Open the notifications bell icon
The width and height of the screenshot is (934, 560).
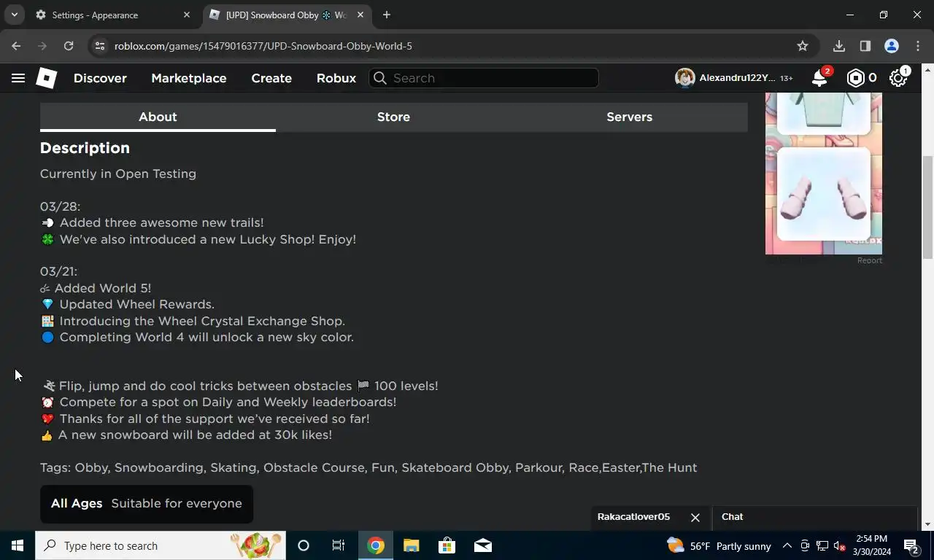pos(820,78)
